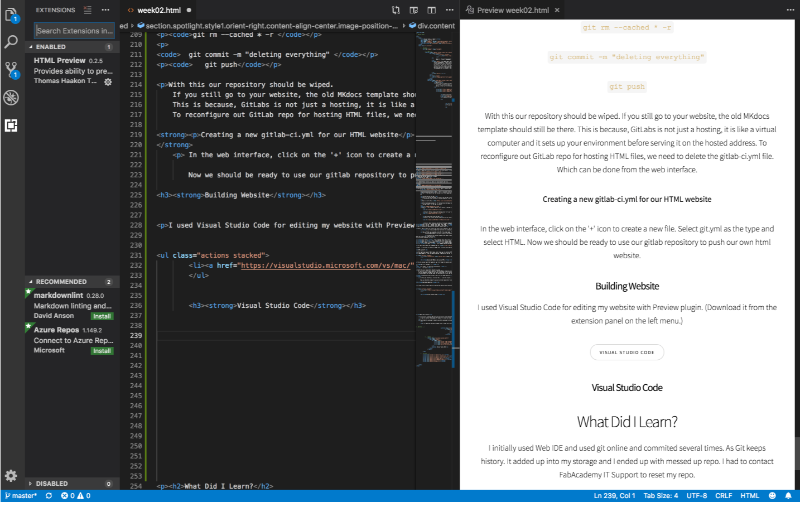Change Tab Size: 4 in status bar
The image size is (800, 507).
tap(661, 496)
